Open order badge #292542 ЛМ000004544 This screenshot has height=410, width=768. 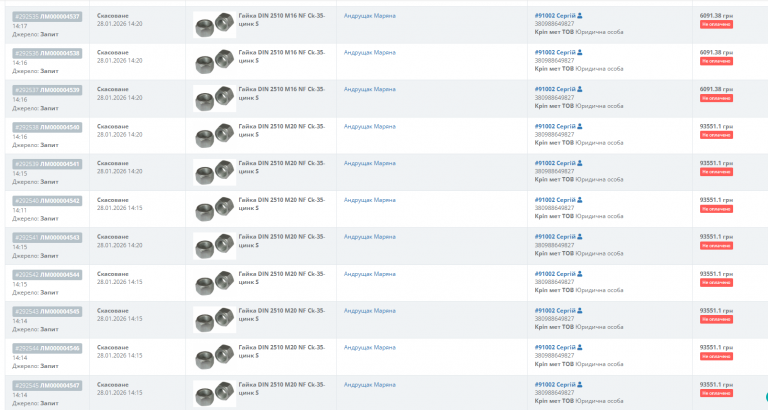[x=47, y=275]
